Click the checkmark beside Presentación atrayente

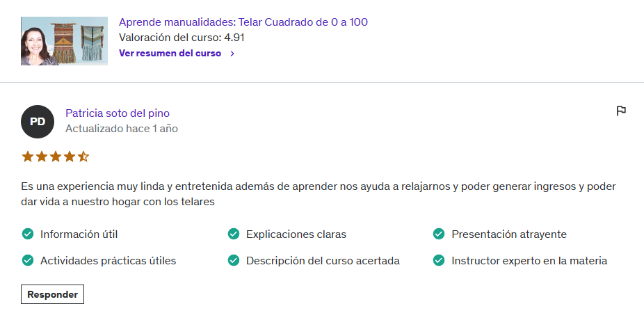click(x=439, y=234)
